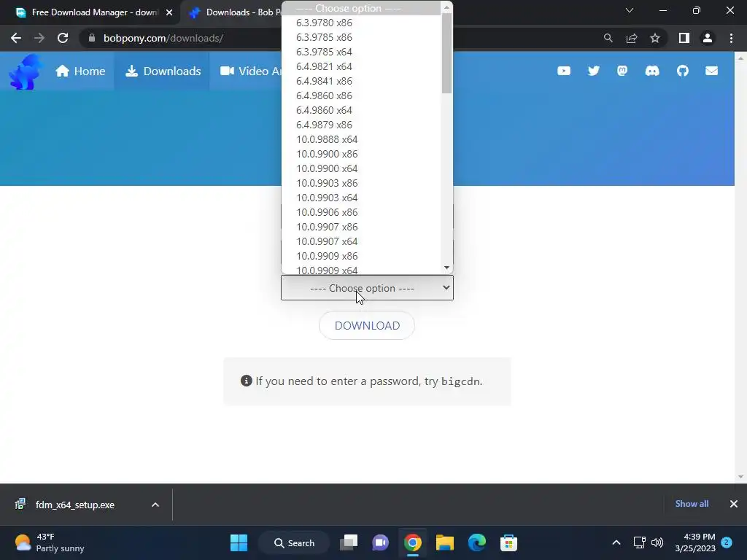The width and height of the screenshot is (747, 560).
Task: Go back with browser back arrow
Action: pos(16,38)
